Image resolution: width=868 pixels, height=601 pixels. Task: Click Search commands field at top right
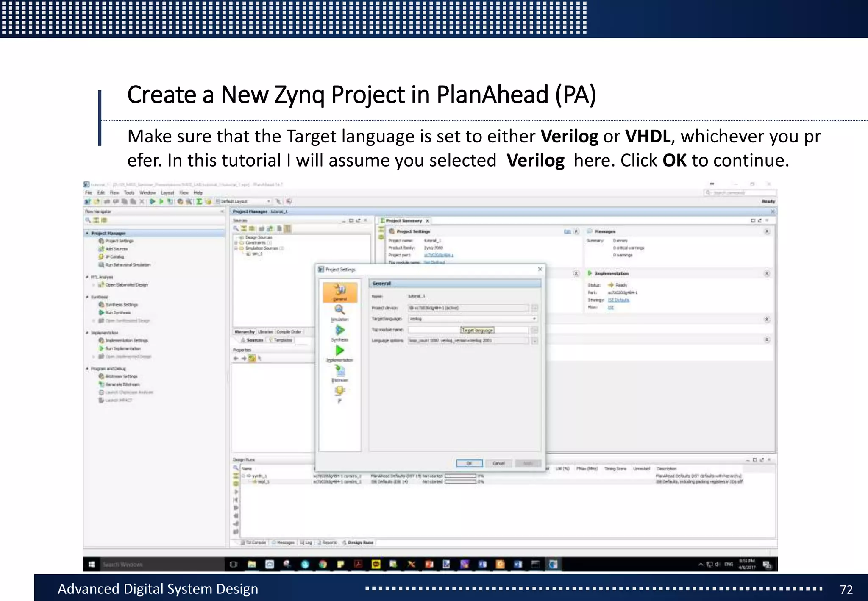click(x=740, y=193)
